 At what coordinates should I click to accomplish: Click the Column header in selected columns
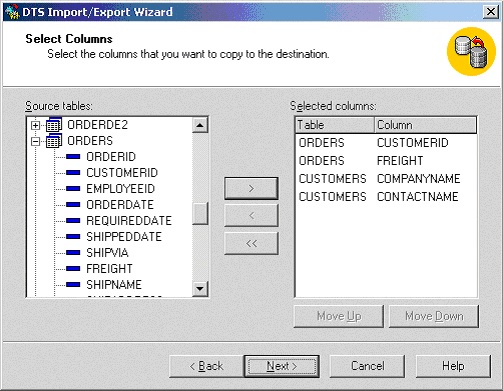click(425, 125)
